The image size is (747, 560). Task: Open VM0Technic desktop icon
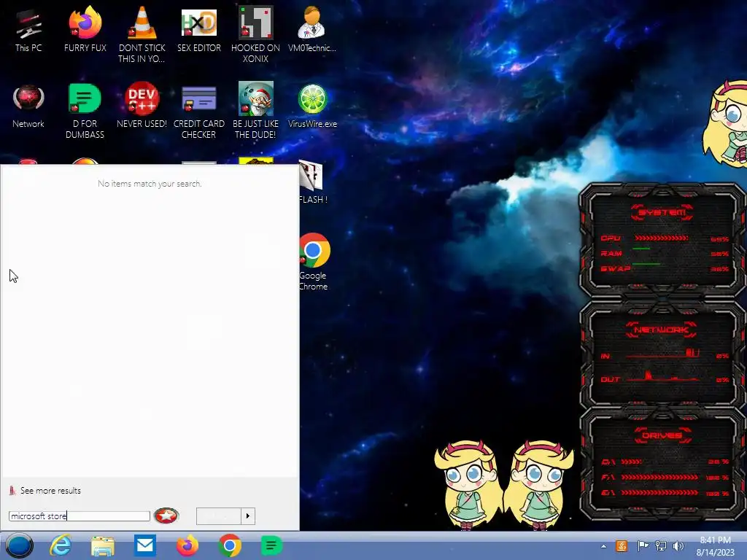click(312, 29)
